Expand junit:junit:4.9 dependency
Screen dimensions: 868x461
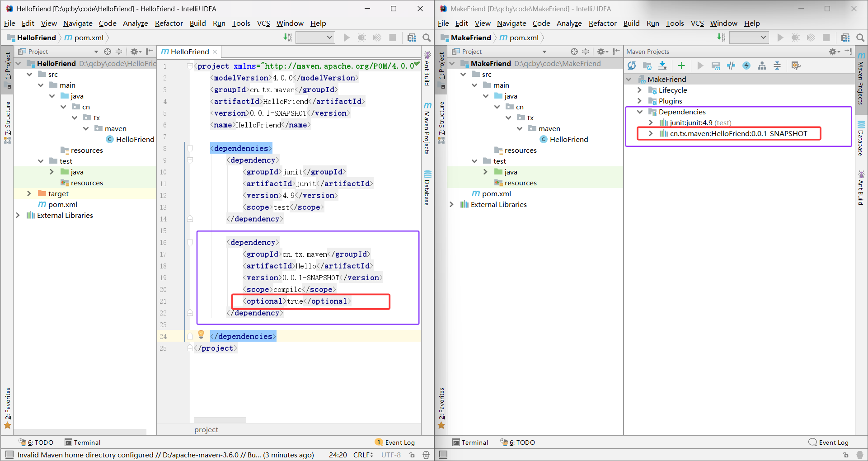coord(651,122)
